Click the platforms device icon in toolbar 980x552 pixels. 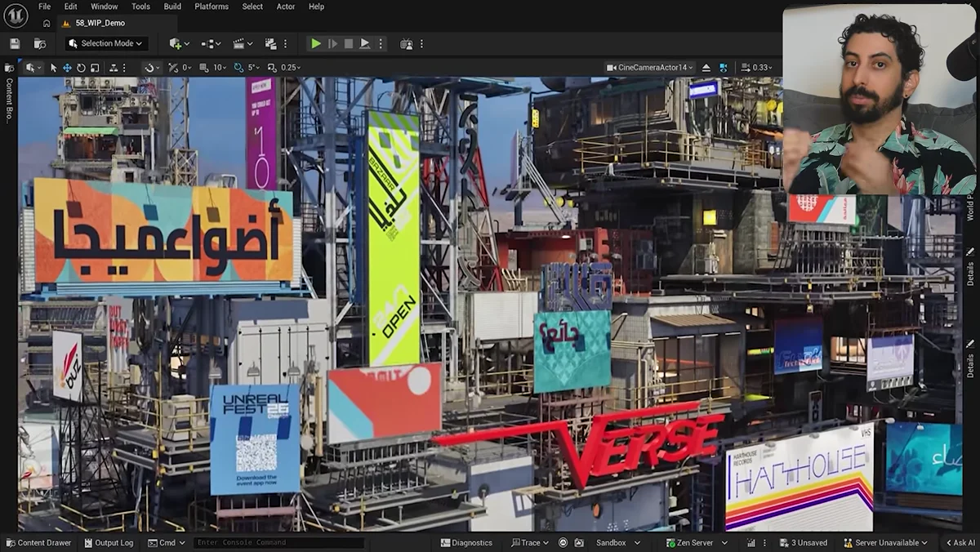pyautogui.click(x=407, y=43)
